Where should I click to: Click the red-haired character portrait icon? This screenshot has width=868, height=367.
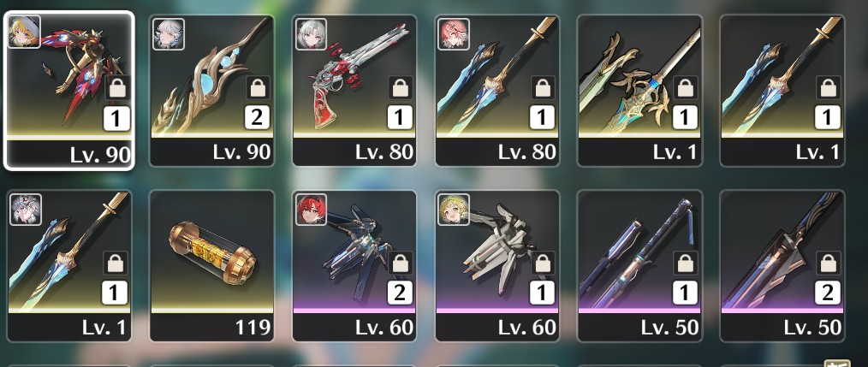tap(311, 210)
